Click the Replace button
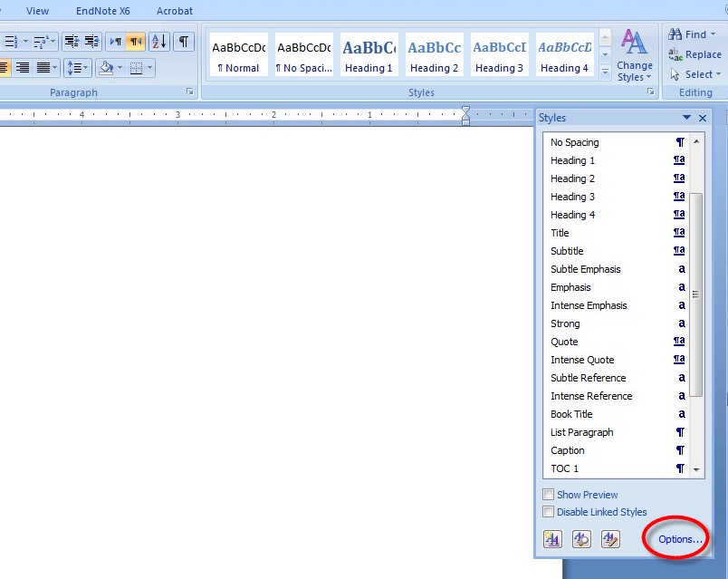Viewport: 728px width, 579px height. [695, 54]
